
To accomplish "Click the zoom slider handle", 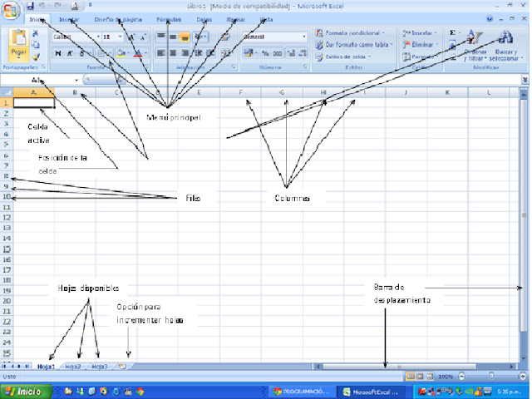I will click(x=491, y=376).
